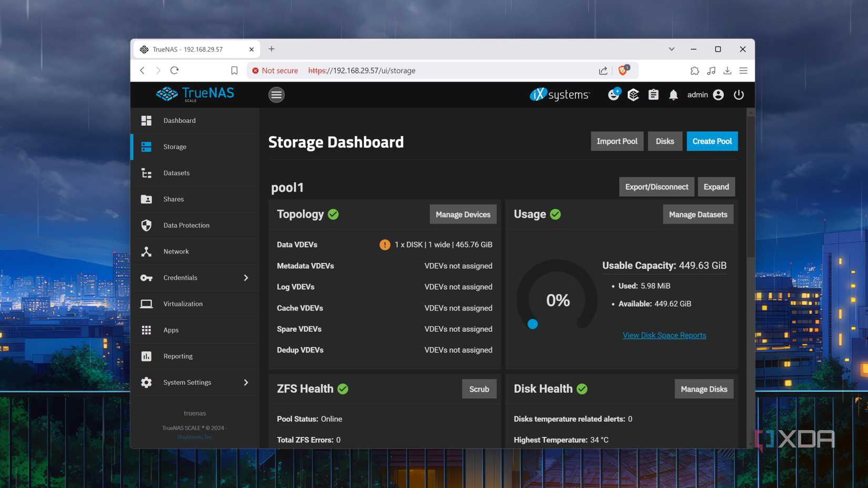Toggle the hamburger sidebar menu
Image resolution: width=868 pixels, height=488 pixels.
pyautogui.click(x=276, y=95)
